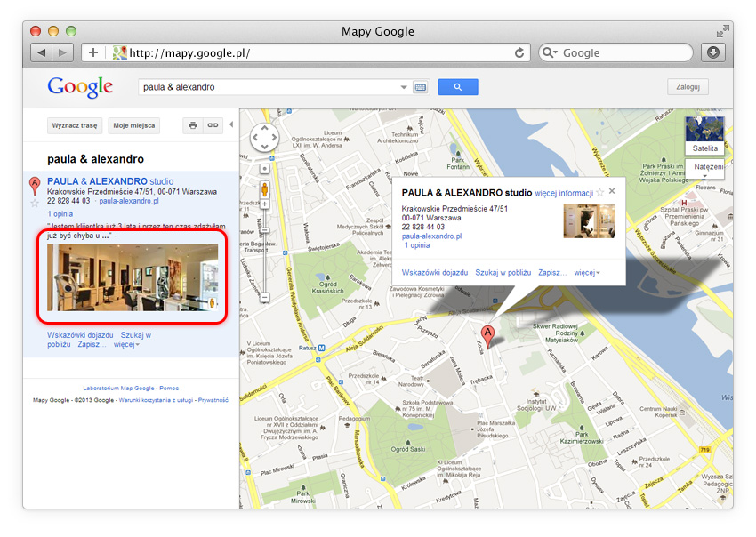Zoom out with the minus button

pos(265,298)
